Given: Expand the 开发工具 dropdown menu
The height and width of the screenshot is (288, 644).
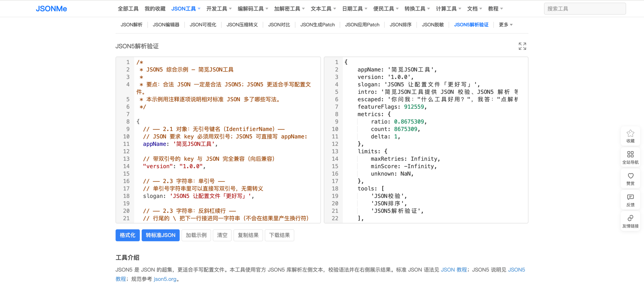Looking at the screenshot, I should tap(219, 9).
